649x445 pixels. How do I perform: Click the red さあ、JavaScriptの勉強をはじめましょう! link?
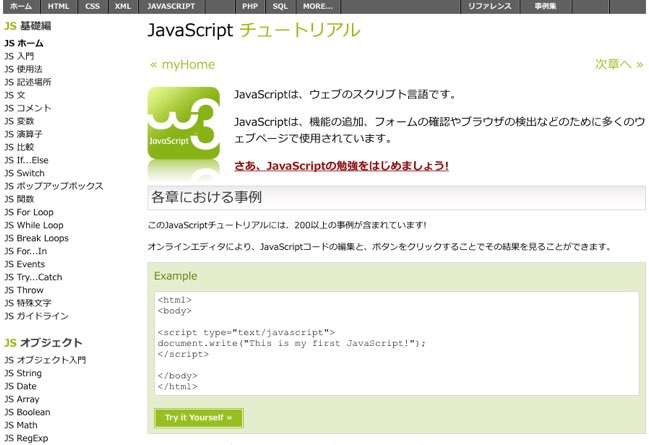341,166
